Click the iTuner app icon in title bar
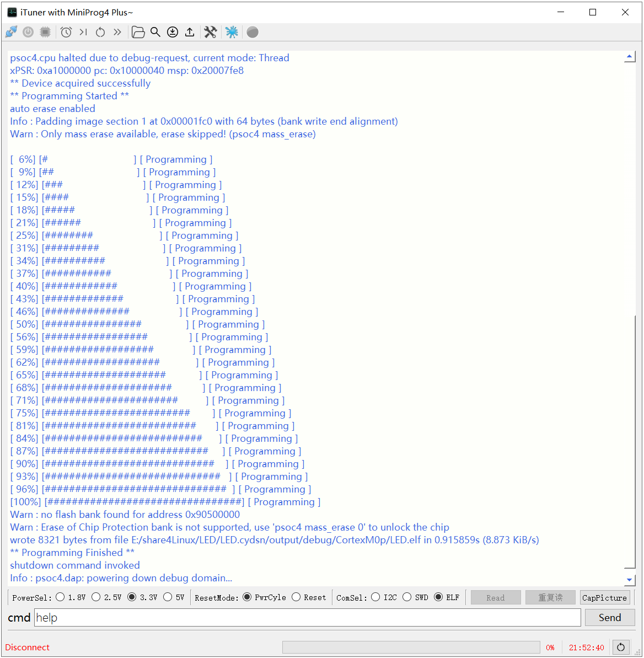Image resolution: width=644 pixels, height=658 pixels. point(12,12)
